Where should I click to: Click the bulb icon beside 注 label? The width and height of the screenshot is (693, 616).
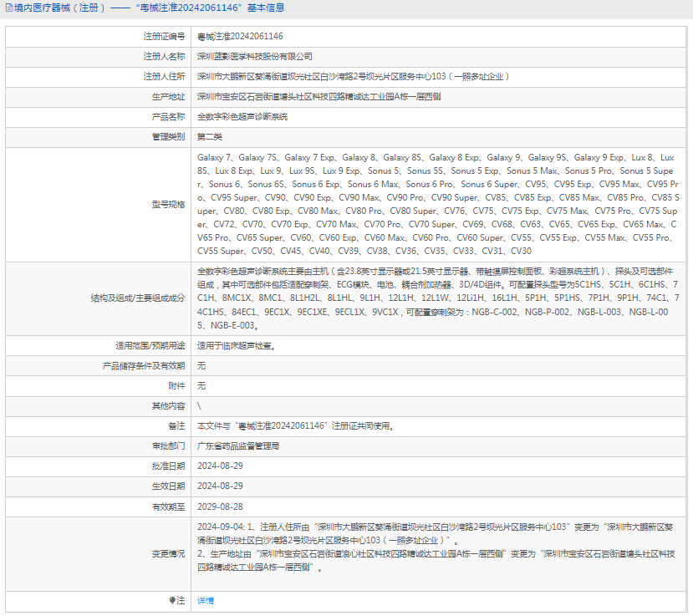click(172, 600)
